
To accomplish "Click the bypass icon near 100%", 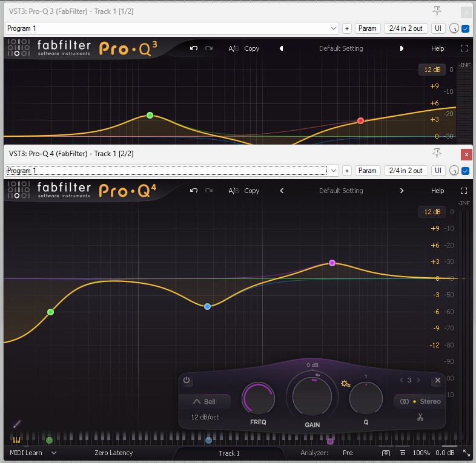I will [x=403, y=453].
